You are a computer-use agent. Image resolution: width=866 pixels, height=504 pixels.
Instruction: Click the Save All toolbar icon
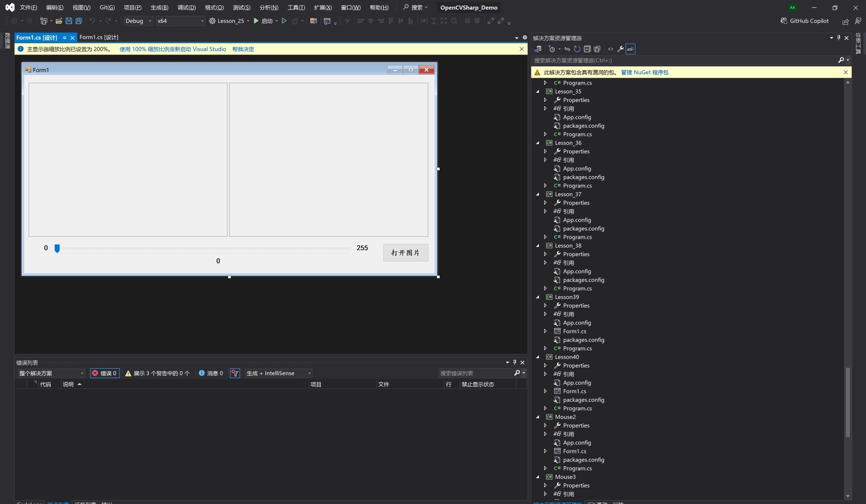(x=78, y=21)
